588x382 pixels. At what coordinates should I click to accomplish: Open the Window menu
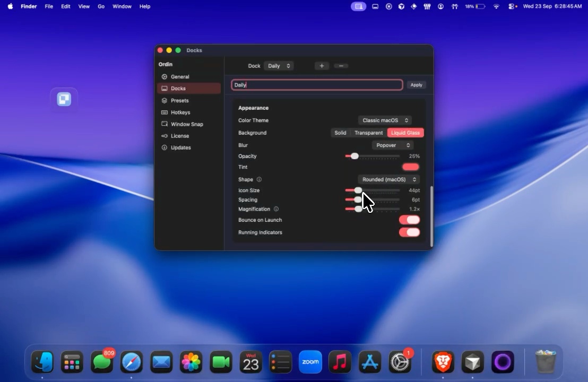122,6
